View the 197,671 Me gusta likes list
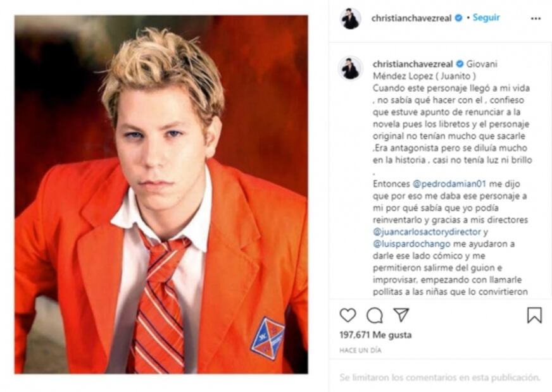The width and height of the screenshot is (552, 392). coord(375,335)
